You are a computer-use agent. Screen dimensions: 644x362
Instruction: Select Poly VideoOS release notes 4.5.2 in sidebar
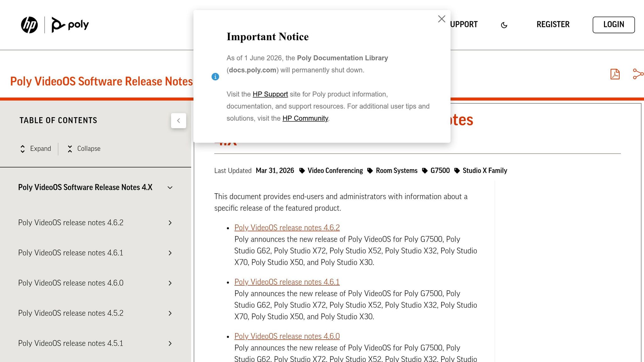point(71,313)
